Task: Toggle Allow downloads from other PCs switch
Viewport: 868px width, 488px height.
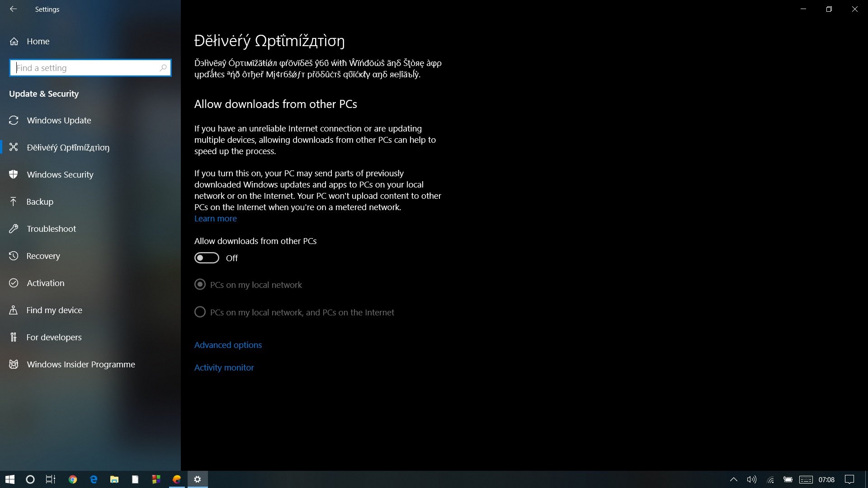Action: pyautogui.click(x=207, y=258)
